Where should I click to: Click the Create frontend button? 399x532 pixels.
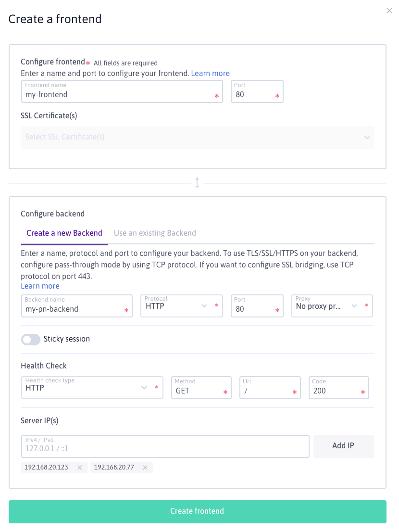point(197,511)
